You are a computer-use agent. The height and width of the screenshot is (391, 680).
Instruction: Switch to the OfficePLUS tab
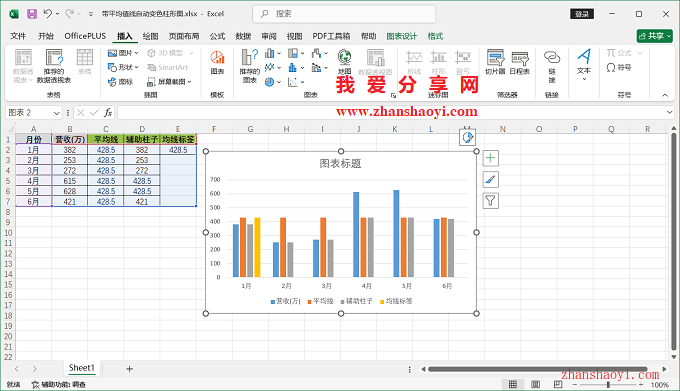(85, 36)
